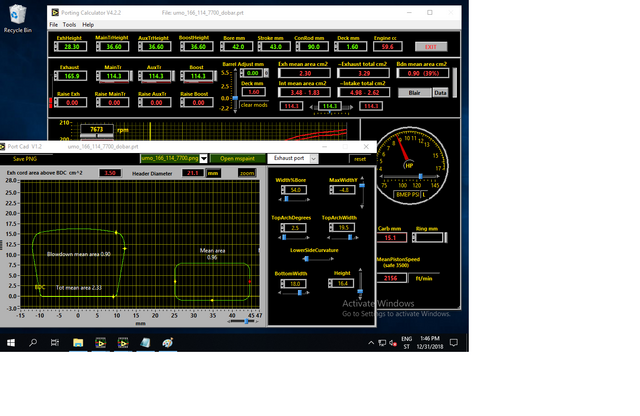Screen dimensions: 640x416
Task: Click the rpm slider under 7673
Action: click(x=97, y=136)
